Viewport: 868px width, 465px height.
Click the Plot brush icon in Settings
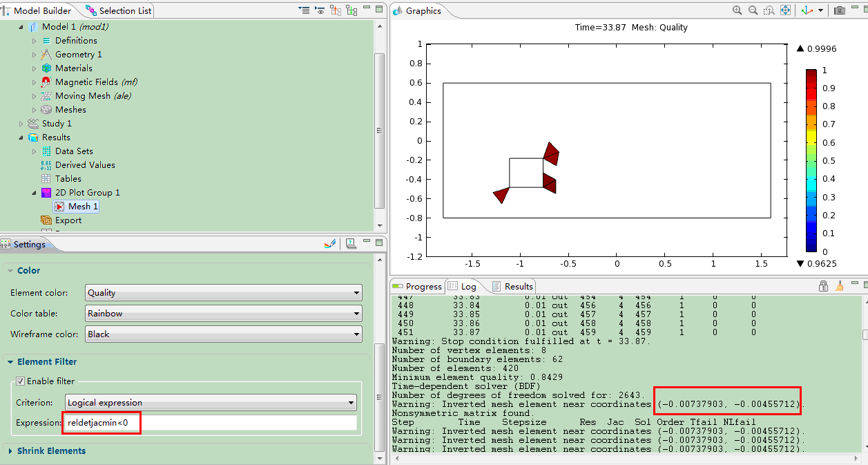point(329,244)
